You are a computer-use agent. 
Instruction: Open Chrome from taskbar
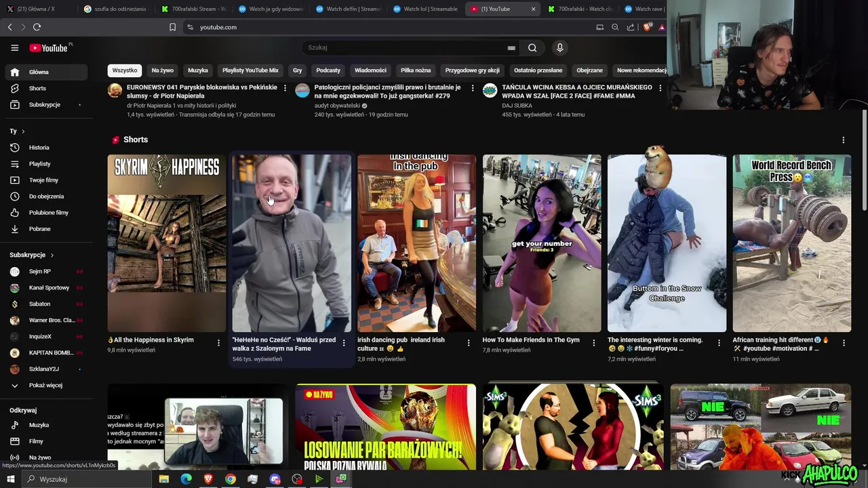pyautogui.click(x=231, y=479)
